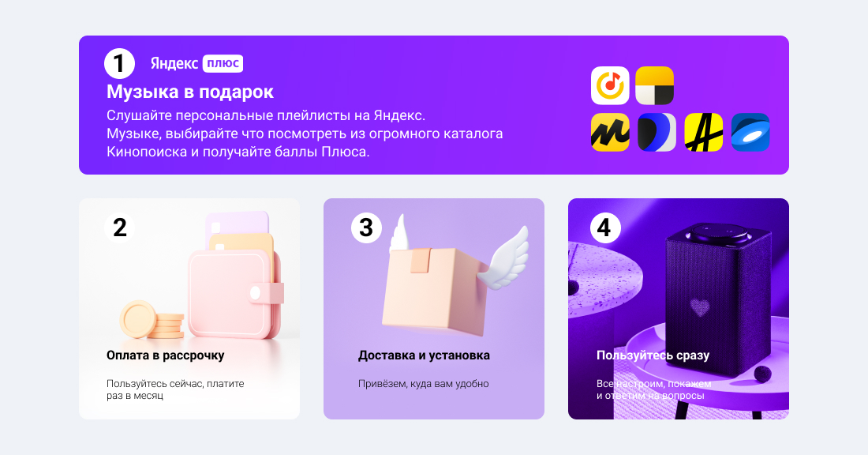Click the number 4 circle badge
Viewport: 868px width, 455px height.
tap(605, 227)
